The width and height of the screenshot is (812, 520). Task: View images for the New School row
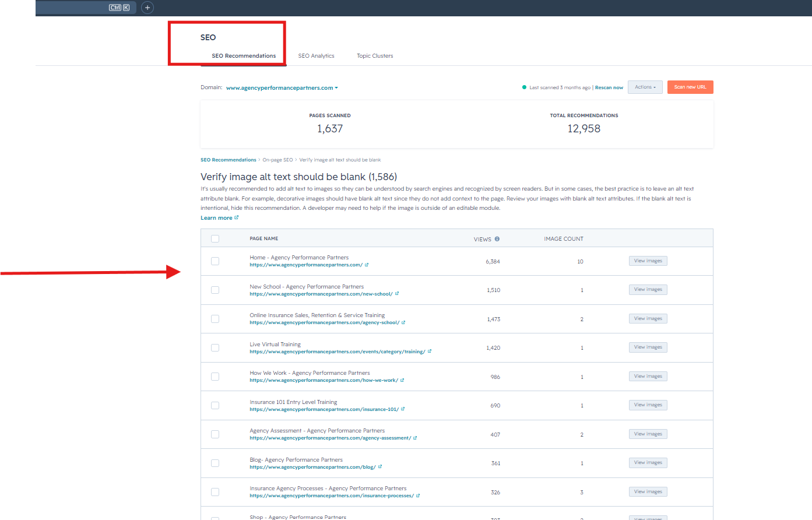tap(648, 289)
